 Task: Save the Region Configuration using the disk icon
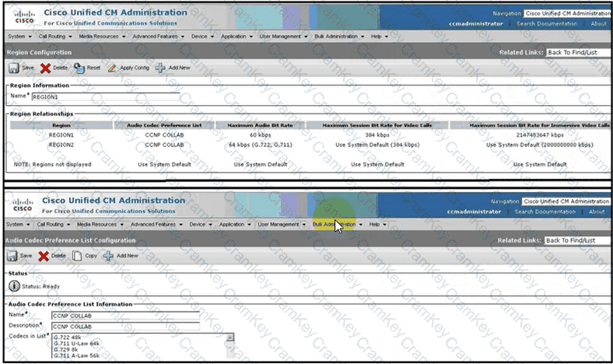point(13,68)
